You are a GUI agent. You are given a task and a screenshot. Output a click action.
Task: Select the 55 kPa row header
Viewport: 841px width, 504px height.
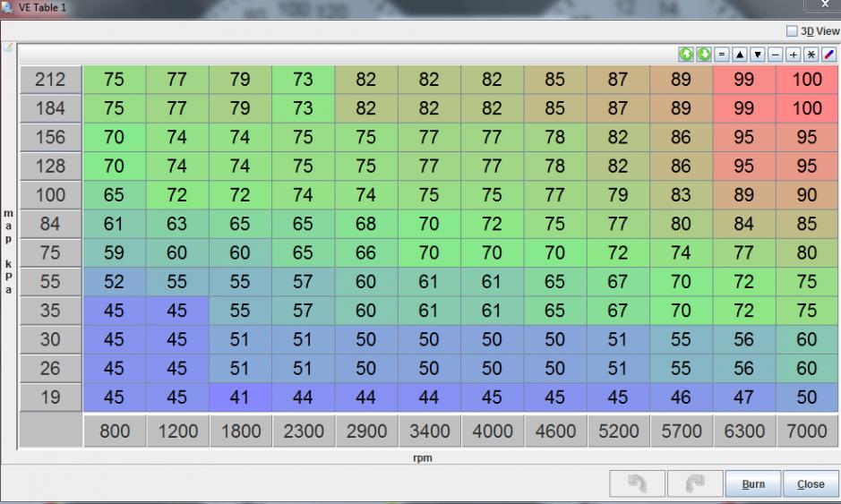pyautogui.click(x=50, y=281)
